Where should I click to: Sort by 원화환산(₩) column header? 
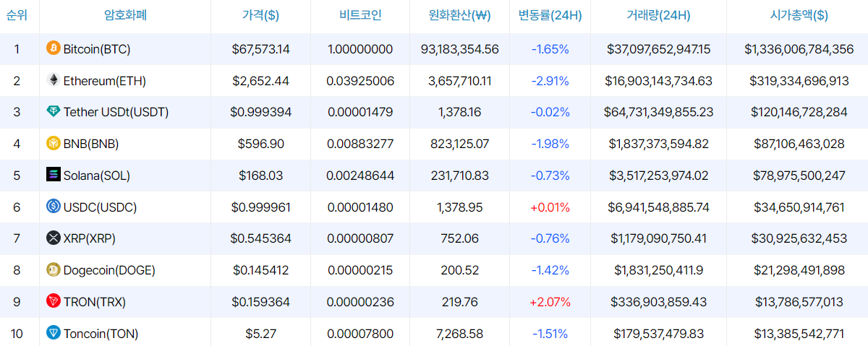point(459,15)
